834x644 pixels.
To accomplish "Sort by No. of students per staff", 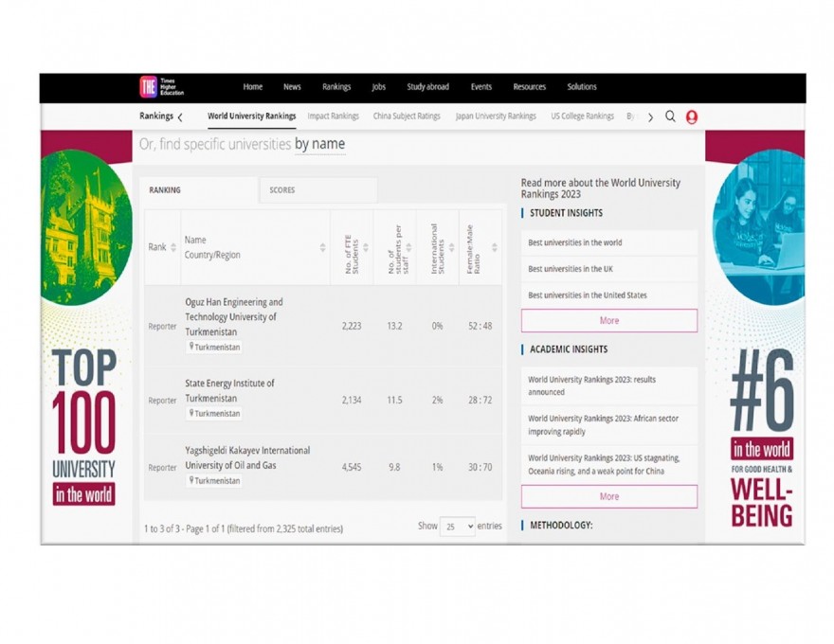I will (408, 247).
